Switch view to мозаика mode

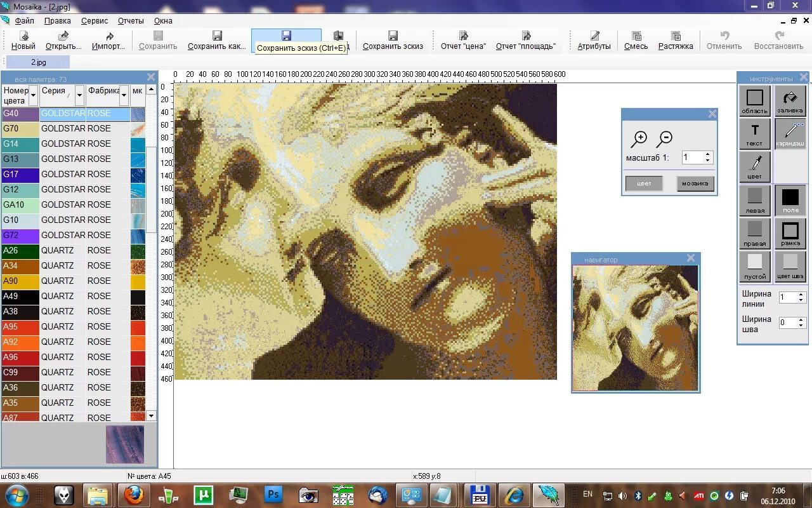(x=695, y=184)
